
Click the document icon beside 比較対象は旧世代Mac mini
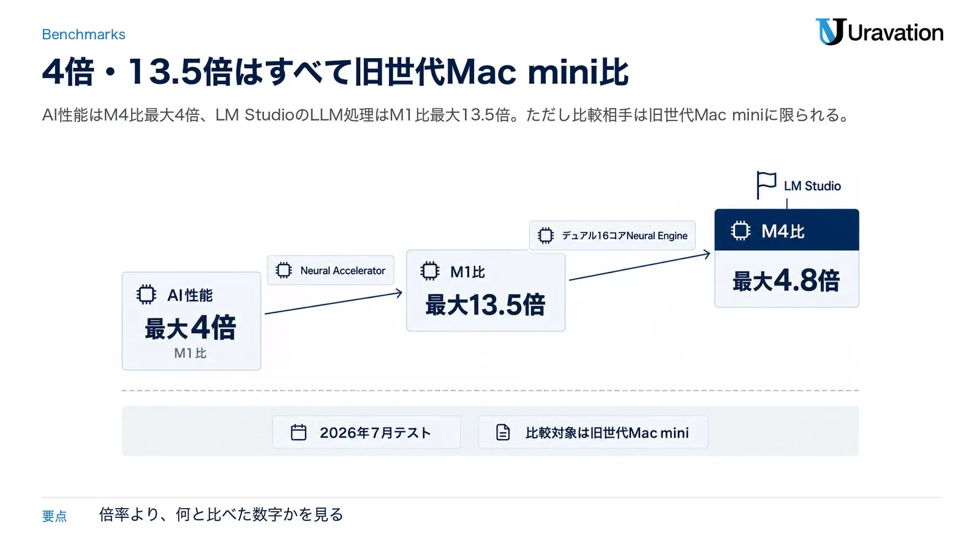coord(503,432)
